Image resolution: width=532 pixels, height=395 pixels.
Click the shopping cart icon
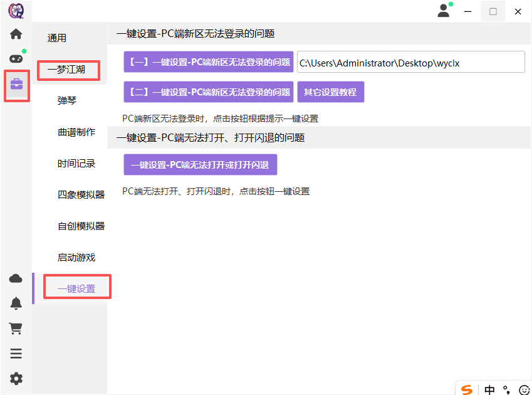(x=16, y=329)
